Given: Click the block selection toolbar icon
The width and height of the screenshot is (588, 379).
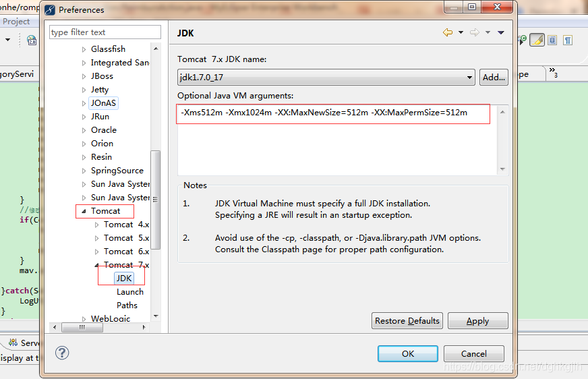Looking at the screenshot, I should point(552,40).
